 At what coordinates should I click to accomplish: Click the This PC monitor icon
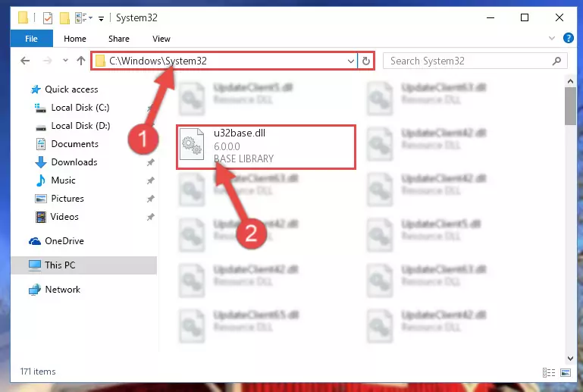(x=35, y=265)
